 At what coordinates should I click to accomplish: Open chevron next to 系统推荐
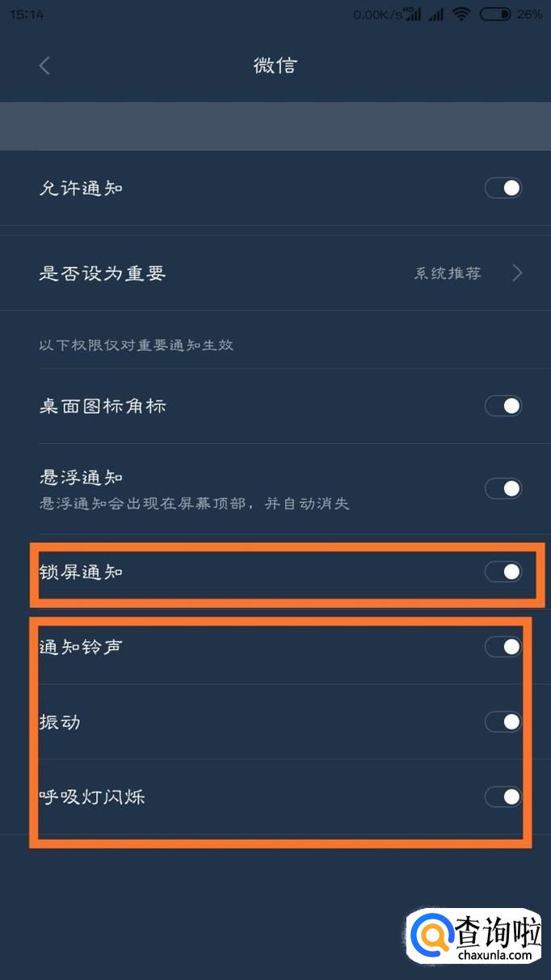pos(517,273)
